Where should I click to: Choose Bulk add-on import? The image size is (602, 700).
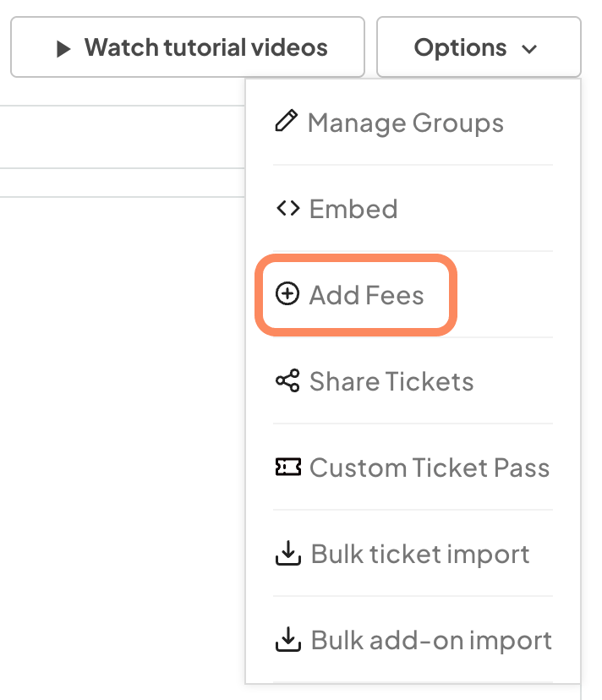431,641
